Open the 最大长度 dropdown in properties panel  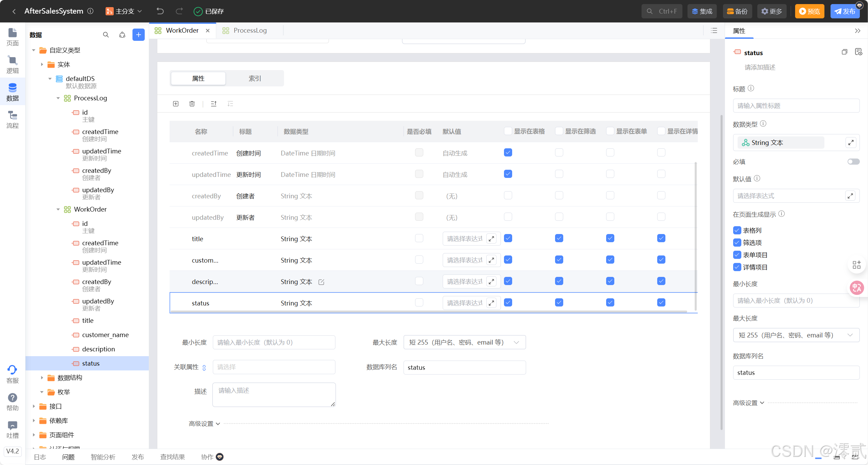pos(796,335)
